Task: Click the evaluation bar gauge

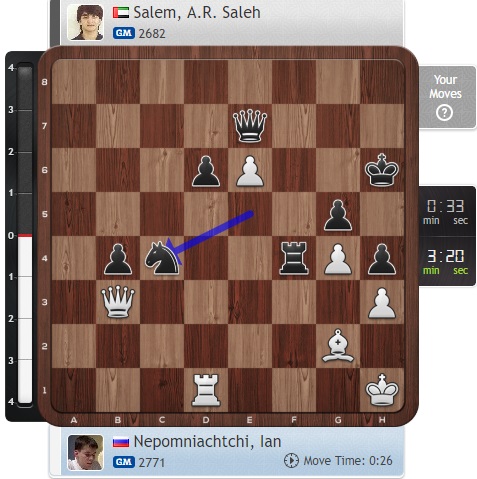Action: (x=25, y=235)
